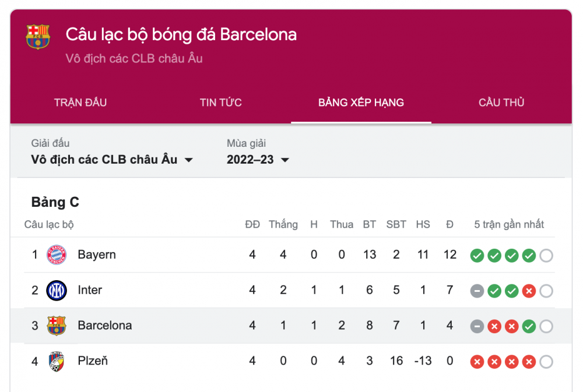This screenshot has width=583, height=392.
Task: Click Inter's gray draw result icon
Action: click(x=477, y=291)
